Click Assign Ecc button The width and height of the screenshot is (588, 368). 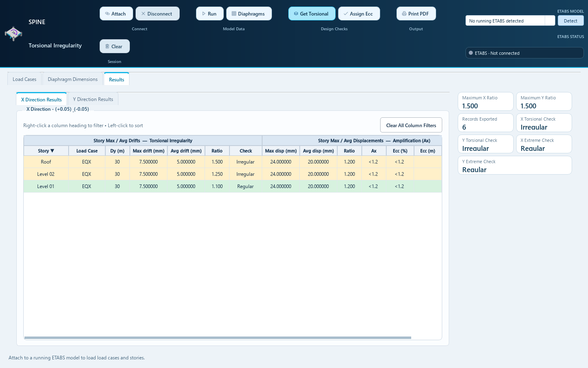[x=359, y=13]
